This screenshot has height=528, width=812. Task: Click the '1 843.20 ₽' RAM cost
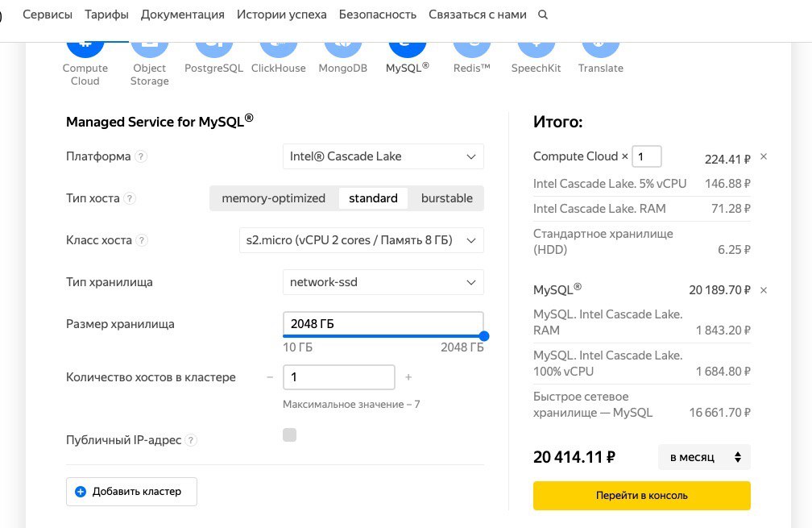tap(723, 331)
